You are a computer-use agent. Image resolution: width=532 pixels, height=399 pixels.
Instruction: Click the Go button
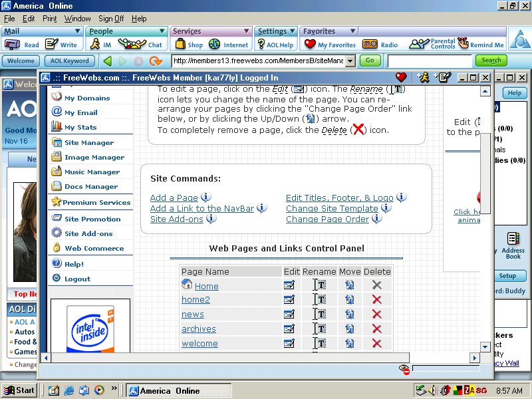click(370, 61)
